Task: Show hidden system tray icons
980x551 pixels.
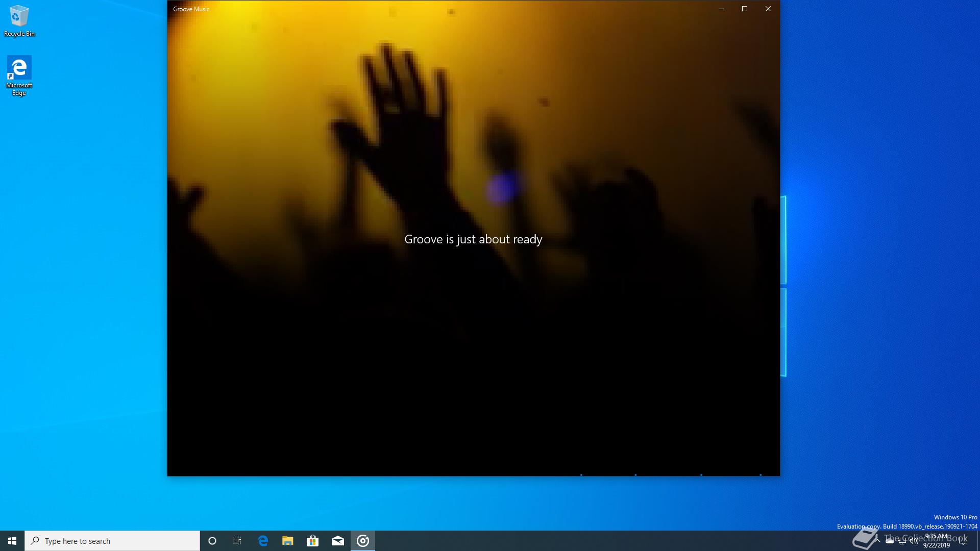Action: point(877,541)
